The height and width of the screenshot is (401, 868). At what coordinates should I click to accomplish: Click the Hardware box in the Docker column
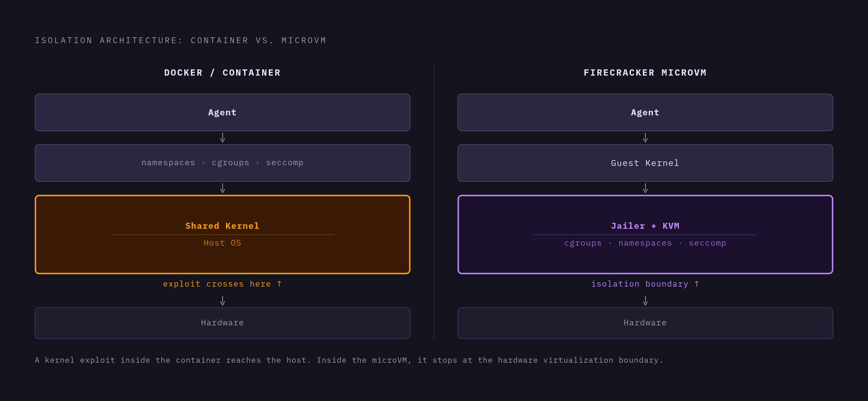click(222, 323)
